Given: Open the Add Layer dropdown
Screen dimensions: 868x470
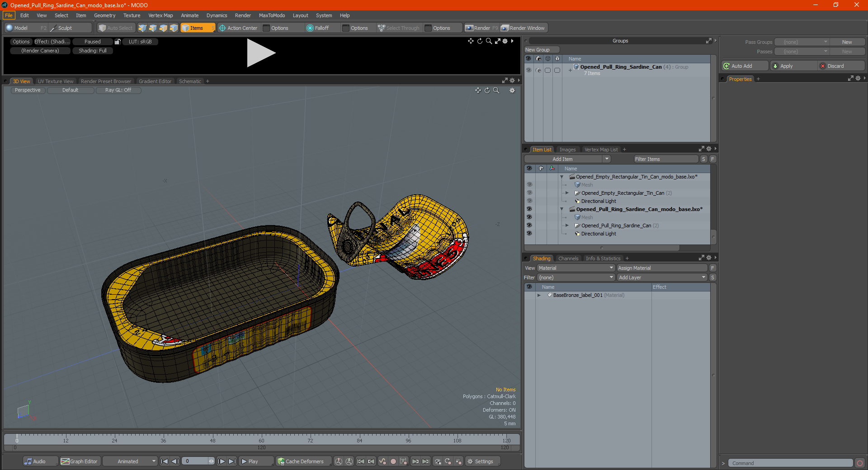Looking at the screenshot, I should point(662,277).
